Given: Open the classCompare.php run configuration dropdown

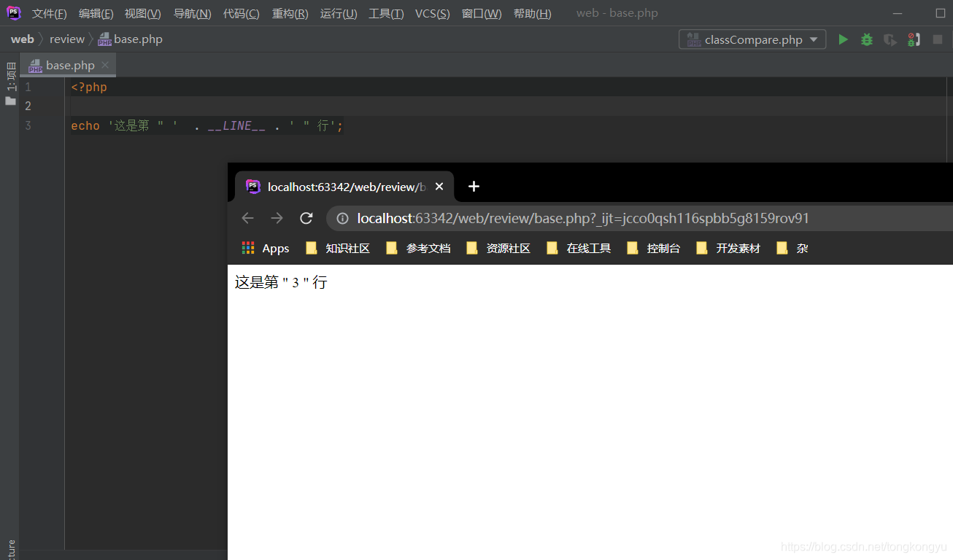Looking at the screenshot, I should click(x=752, y=39).
